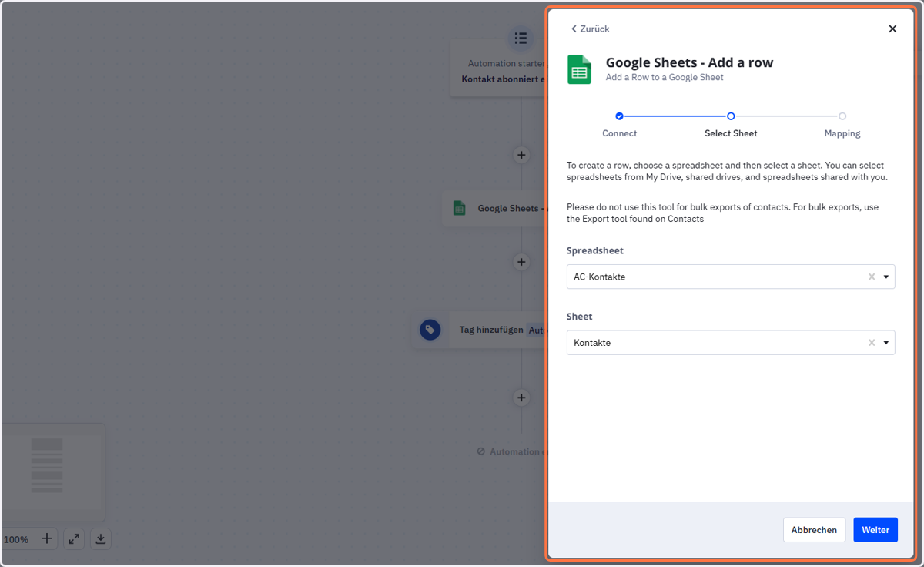Click the automation minimap thumbnail

click(x=52, y=472)
